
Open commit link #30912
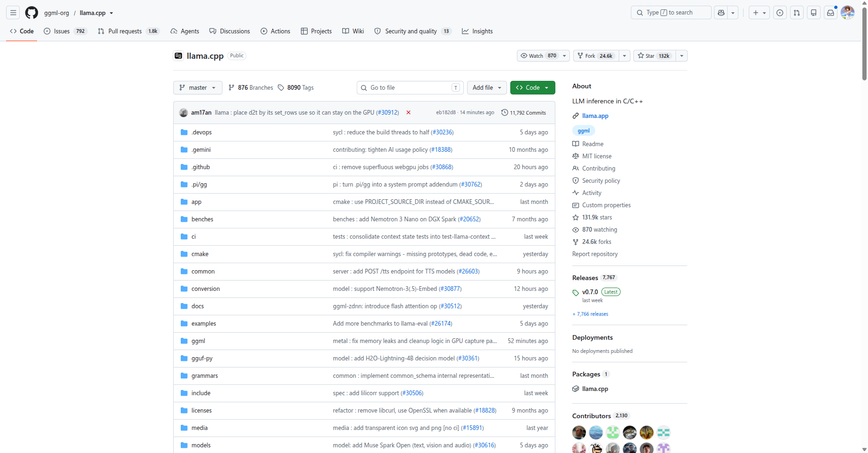387,113
